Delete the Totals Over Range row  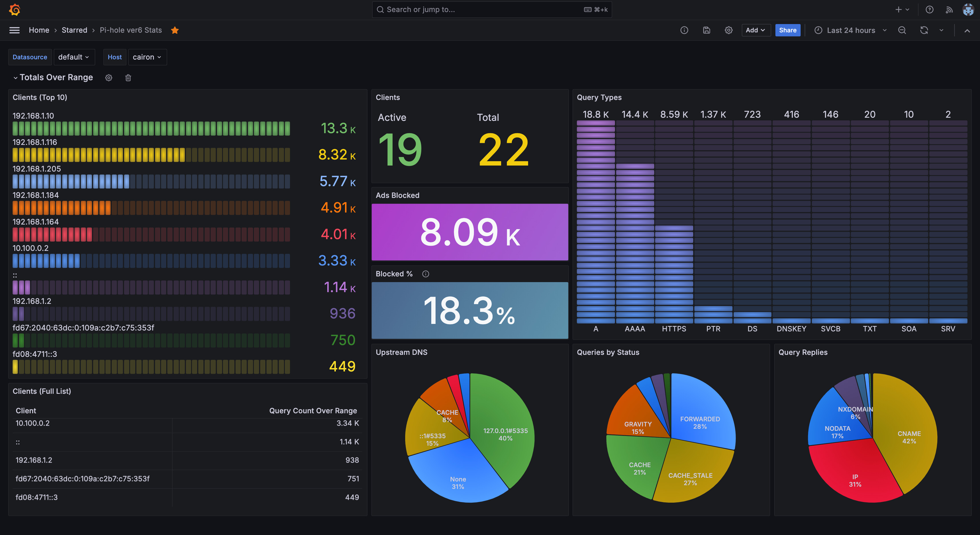point(128,78)
